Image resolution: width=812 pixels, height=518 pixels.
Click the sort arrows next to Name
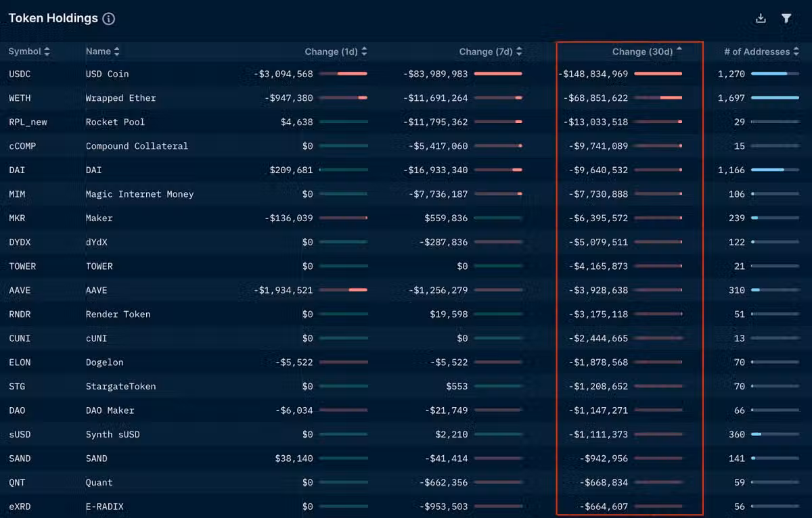(117, 51)
